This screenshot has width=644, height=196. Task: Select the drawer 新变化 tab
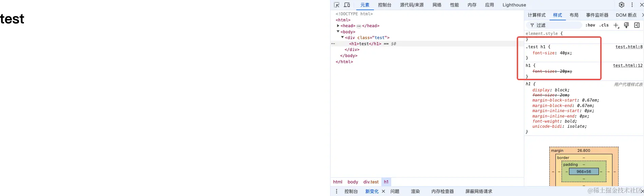(x=372, y=191)
